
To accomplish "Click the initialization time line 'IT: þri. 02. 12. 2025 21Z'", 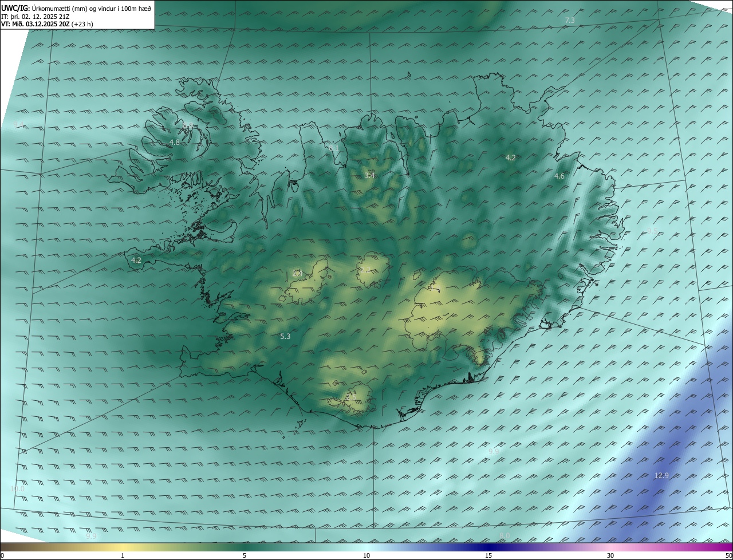I will coord(36,16).
